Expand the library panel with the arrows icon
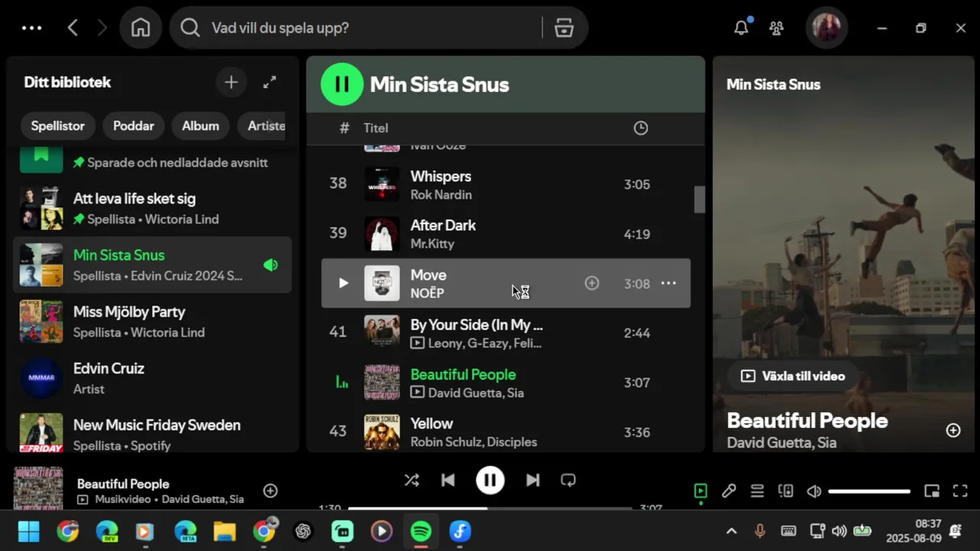The width and height of the screenshot is (980, 551). coord(269,82)
